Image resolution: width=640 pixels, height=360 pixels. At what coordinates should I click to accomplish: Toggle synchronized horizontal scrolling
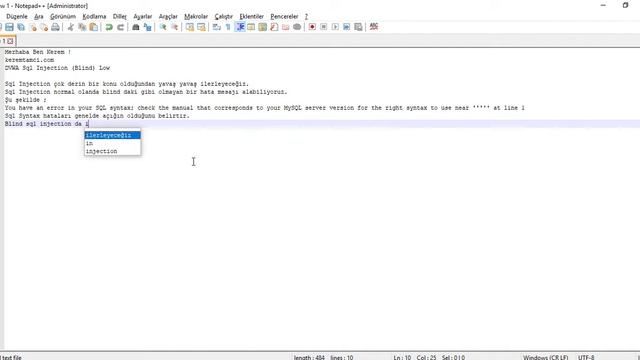[x=201, y=27]
